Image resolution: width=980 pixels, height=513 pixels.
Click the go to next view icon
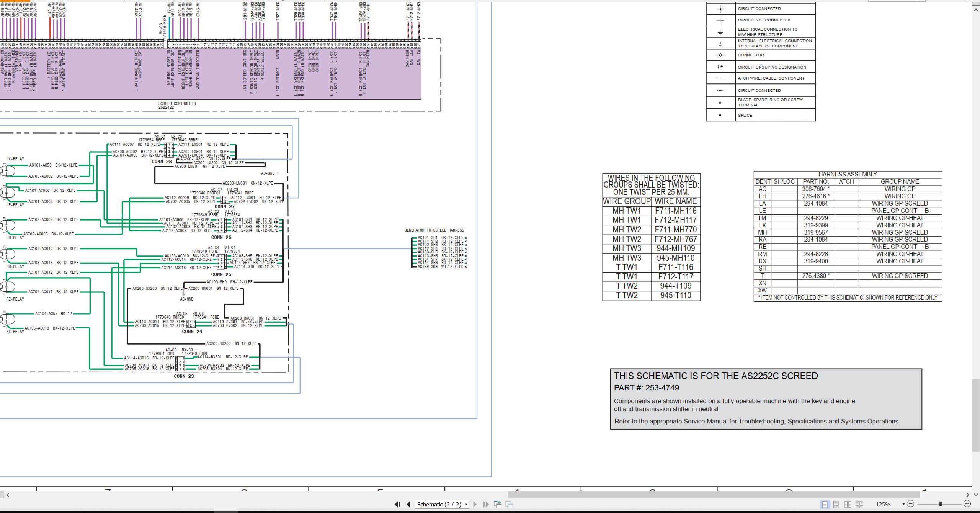(x=509, y=504)
